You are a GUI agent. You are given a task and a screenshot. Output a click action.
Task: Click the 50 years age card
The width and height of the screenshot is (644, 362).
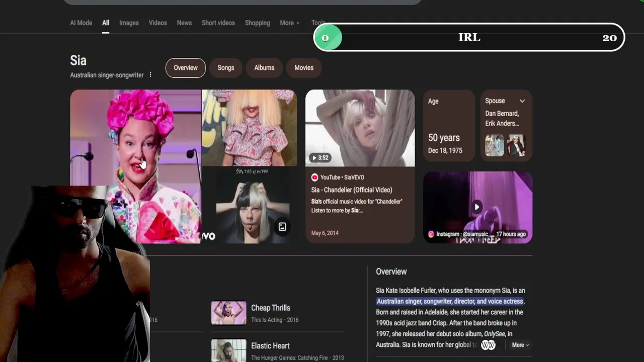pos(449,126)
